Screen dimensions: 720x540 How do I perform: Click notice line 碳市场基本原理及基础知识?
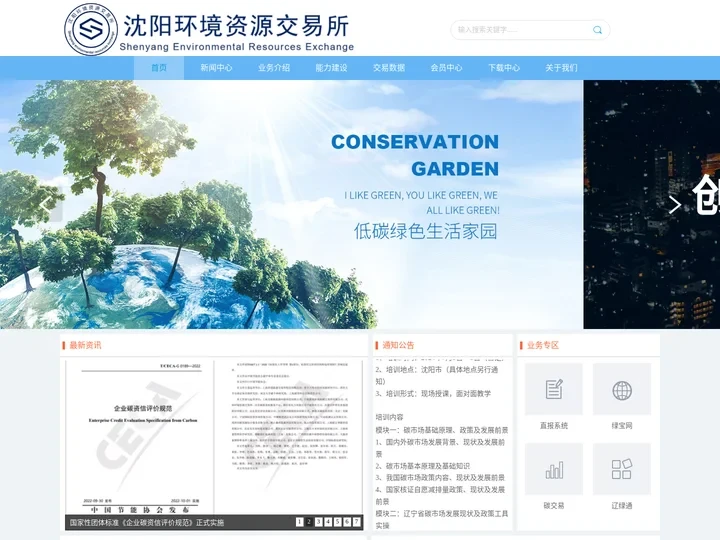(x=422, y=466)
